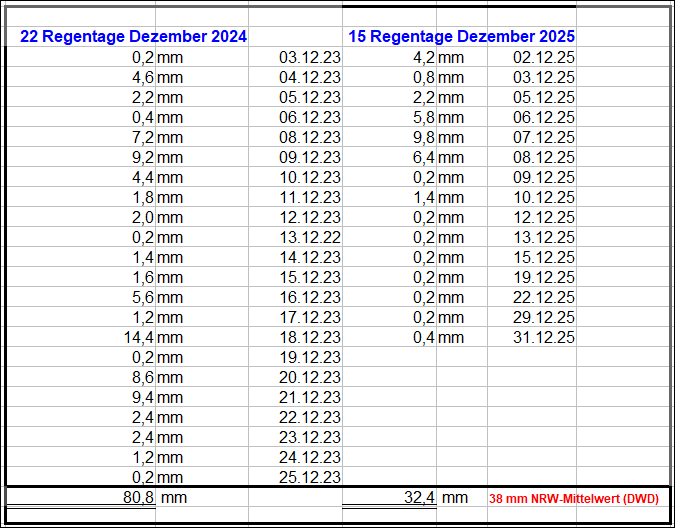Select the date cell 02.12.25
The width and height of the screenshot is (675, 528).
click(x=543, y=57)
